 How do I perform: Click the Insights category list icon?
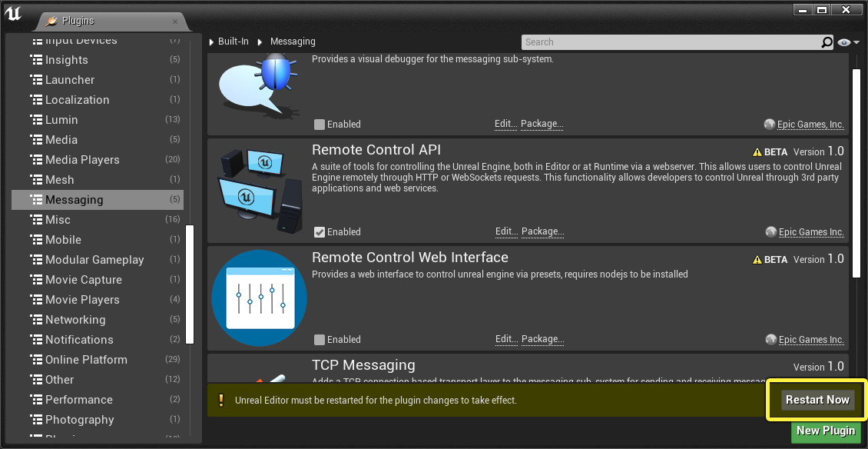[x=37, y=60]
